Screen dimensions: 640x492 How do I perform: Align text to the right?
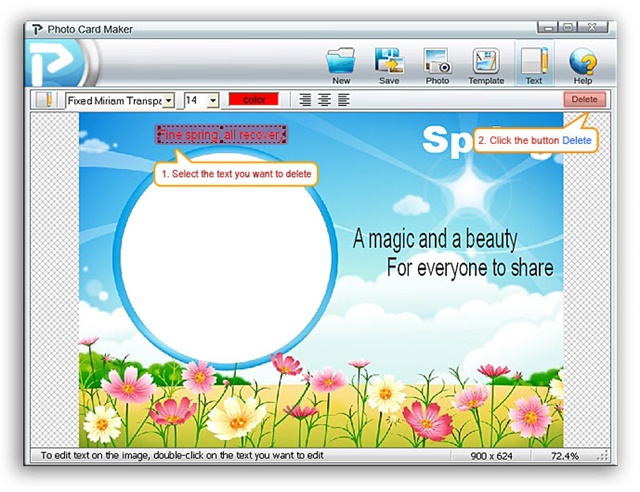tap(343, 100)
